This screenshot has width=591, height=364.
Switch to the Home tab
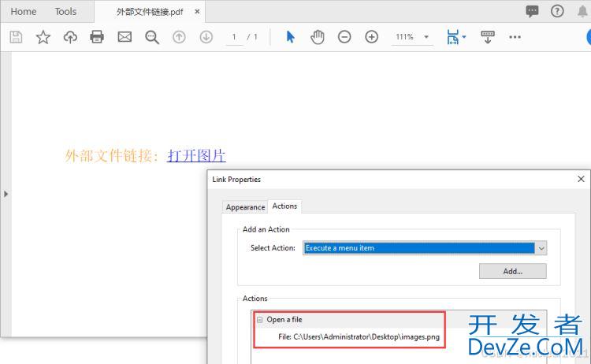click(24, 12)
